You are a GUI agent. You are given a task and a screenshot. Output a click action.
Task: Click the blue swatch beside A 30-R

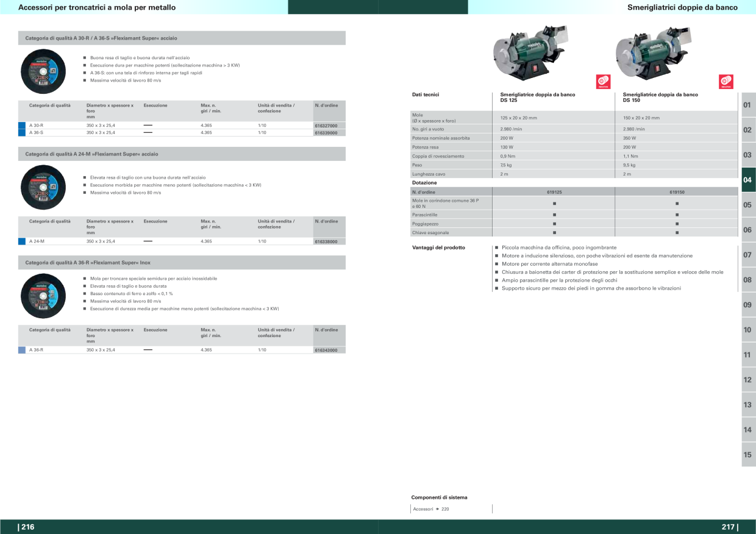coord(22,126)
